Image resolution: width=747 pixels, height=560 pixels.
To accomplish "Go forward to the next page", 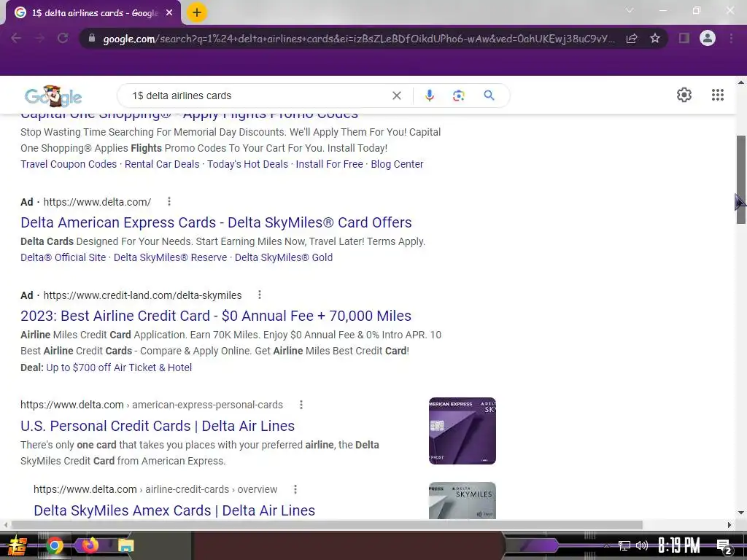I will click(x=39, y=38).
